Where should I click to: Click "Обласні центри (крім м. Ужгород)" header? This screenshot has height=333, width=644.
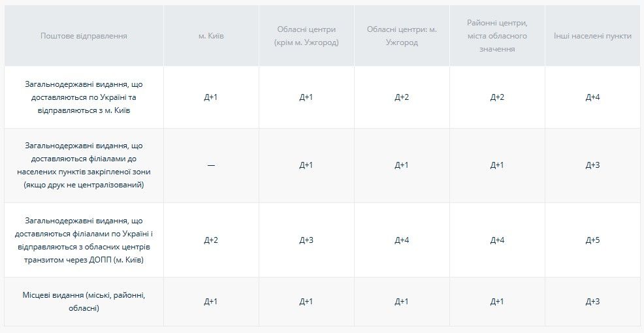coord(306,36)
